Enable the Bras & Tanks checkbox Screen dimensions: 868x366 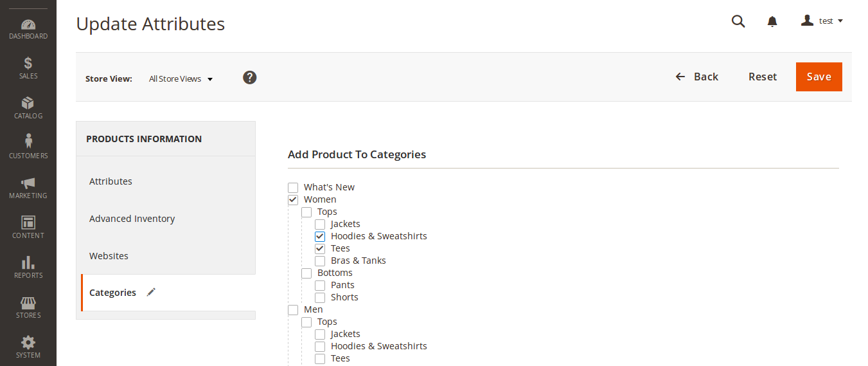point(320,261)
